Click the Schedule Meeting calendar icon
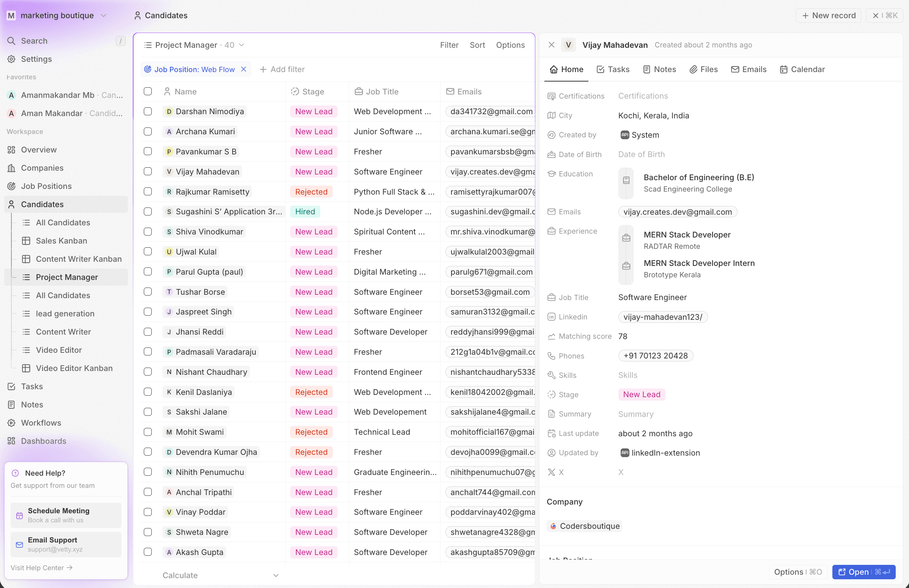 19,516
